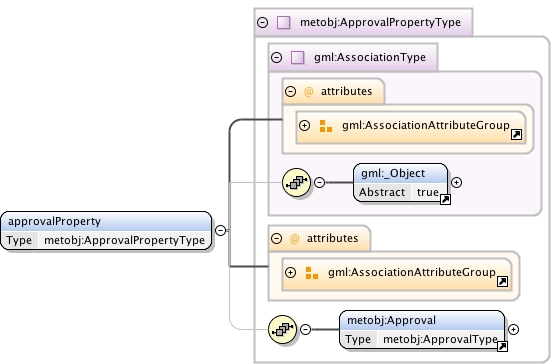Click the complex type icon of metobj:ApprovalPropertyType

pos(283,22)
